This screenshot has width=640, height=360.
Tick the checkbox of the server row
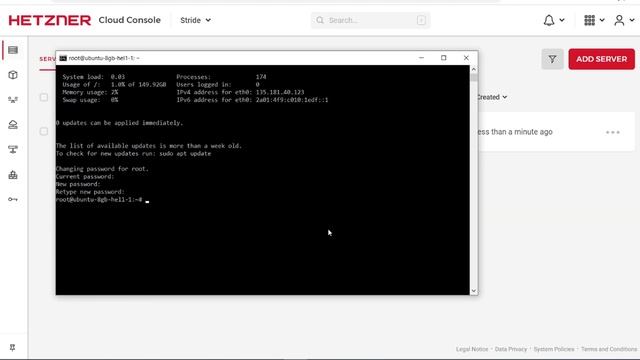[x=44, y=131]
